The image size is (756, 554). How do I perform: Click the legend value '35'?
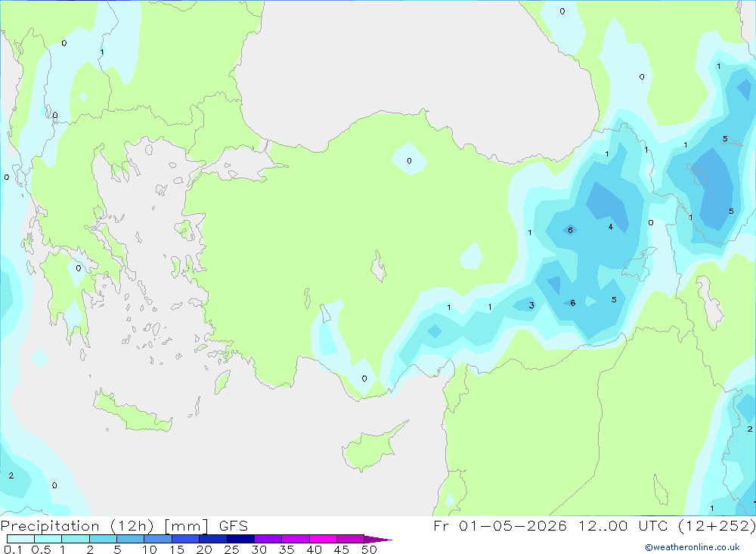pyautogui.click(x=287, y=549)
